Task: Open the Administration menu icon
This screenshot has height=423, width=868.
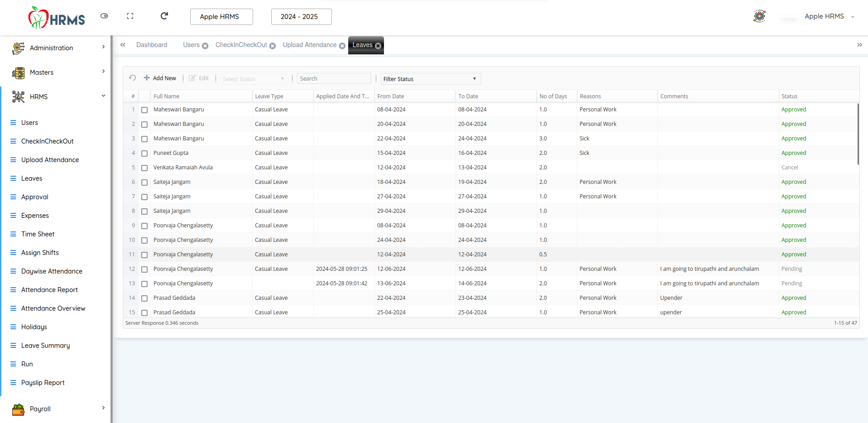Action: click(19, 48)
